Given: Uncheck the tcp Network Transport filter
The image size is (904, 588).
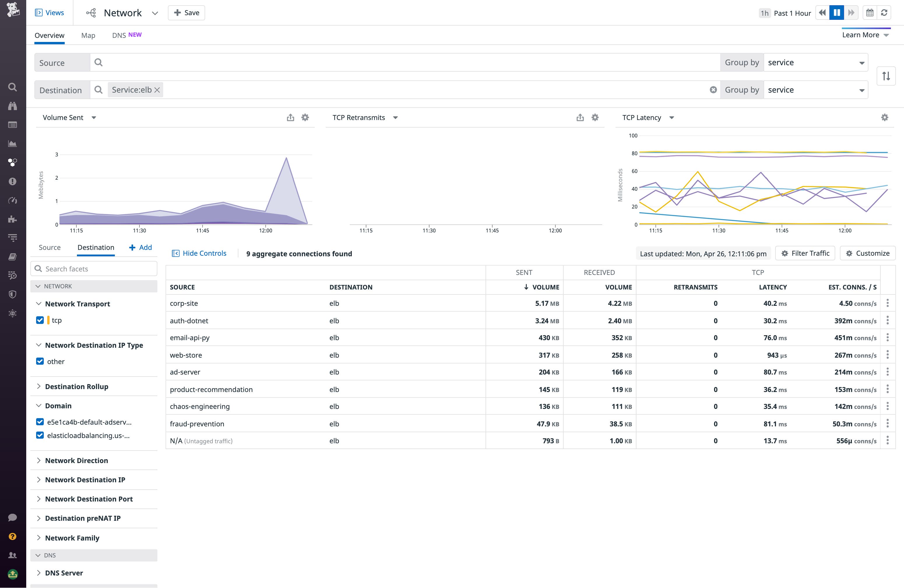Looking at the screenshot, I should tap(40, 320).
